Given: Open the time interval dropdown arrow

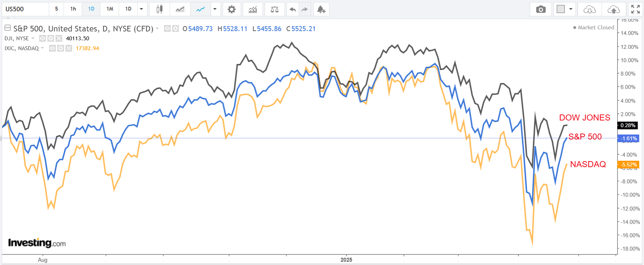Looking at the screenshot, I should [x=141, y=9].
